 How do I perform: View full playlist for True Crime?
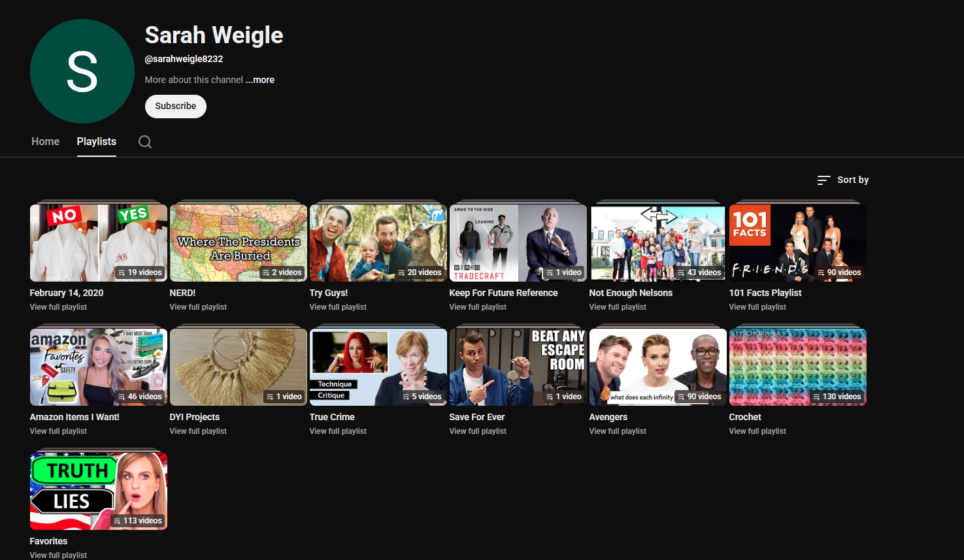point(338,431)
